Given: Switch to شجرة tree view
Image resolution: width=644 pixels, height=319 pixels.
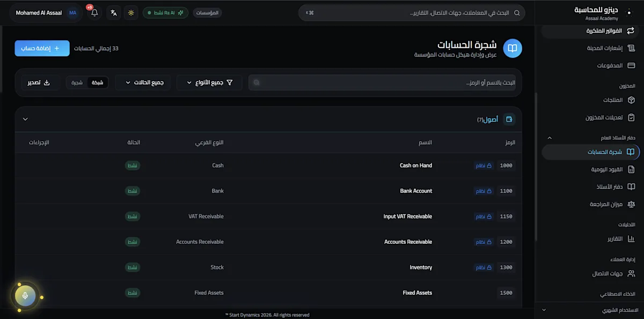Looking at the screenshot, I should coord(77,83).
